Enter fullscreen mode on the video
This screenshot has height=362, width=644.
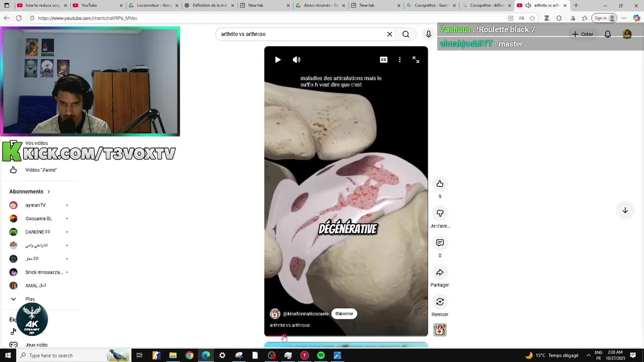pyautogui.click(x=416, y=59)
